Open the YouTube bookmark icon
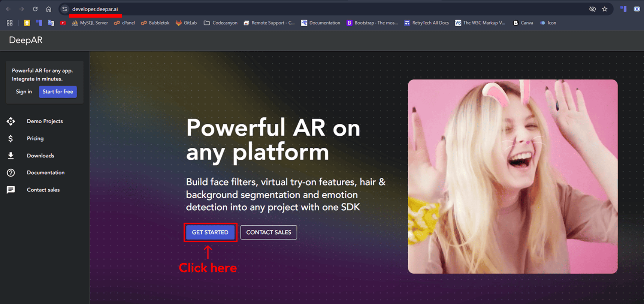 [63, 23]
